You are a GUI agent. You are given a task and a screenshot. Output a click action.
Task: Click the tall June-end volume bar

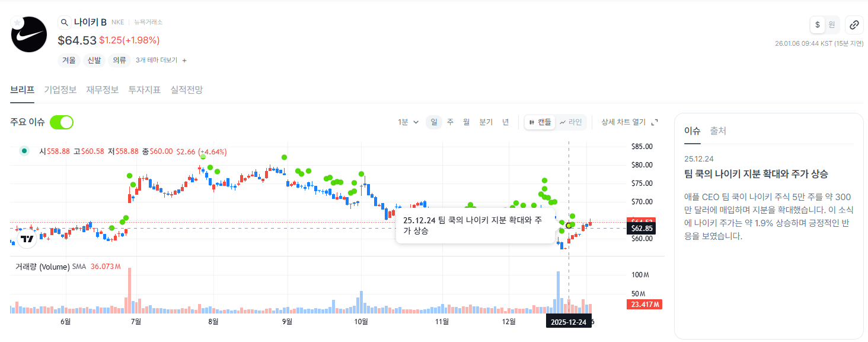129,290
